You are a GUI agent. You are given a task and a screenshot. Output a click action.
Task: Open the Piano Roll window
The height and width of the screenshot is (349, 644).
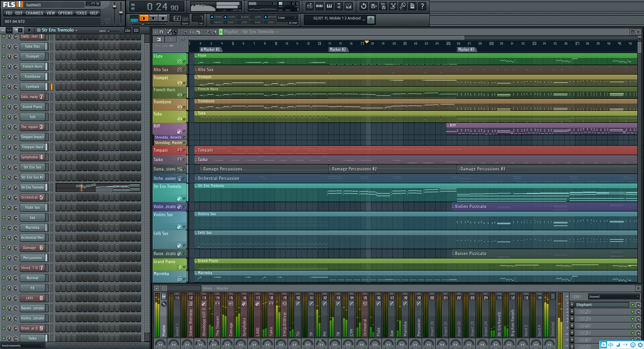329,6
